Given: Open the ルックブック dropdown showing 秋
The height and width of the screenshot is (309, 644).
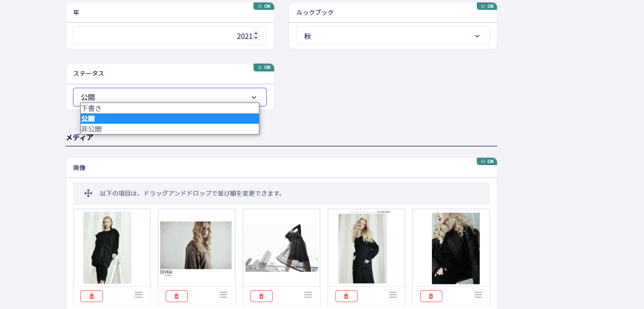Looking at the screenshot, I should pos(393,35).
